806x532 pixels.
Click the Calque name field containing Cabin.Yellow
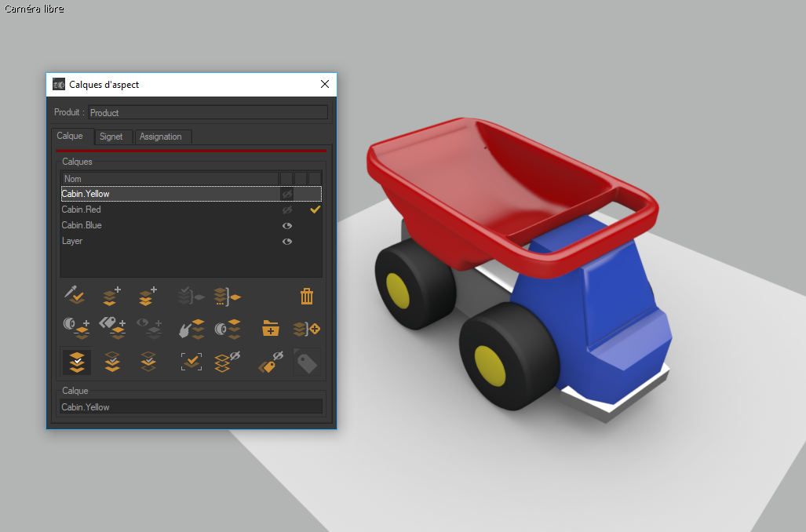[x=191, y=407]
